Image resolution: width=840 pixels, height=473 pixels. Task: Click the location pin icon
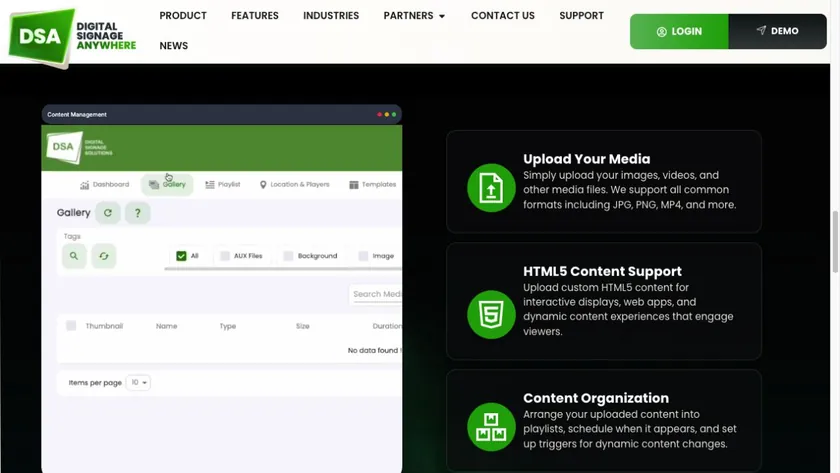click(x=263, y=185)
